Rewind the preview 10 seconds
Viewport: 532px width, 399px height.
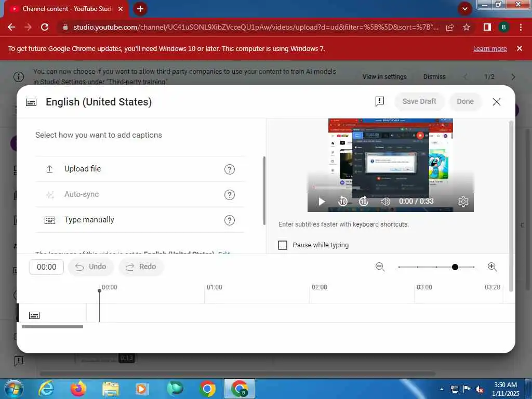[343, 201]
